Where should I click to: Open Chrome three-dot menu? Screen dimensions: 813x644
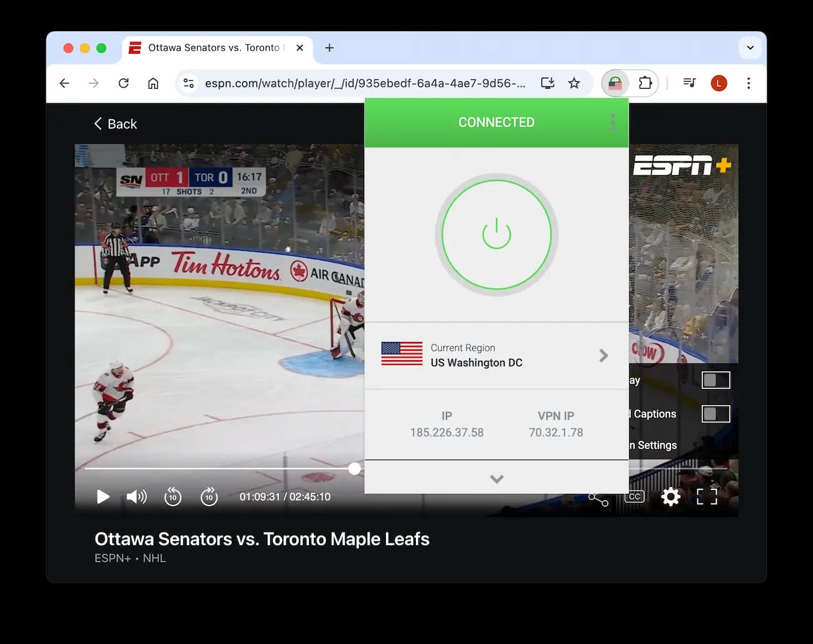pyautogui.click(x=748, y=83)
